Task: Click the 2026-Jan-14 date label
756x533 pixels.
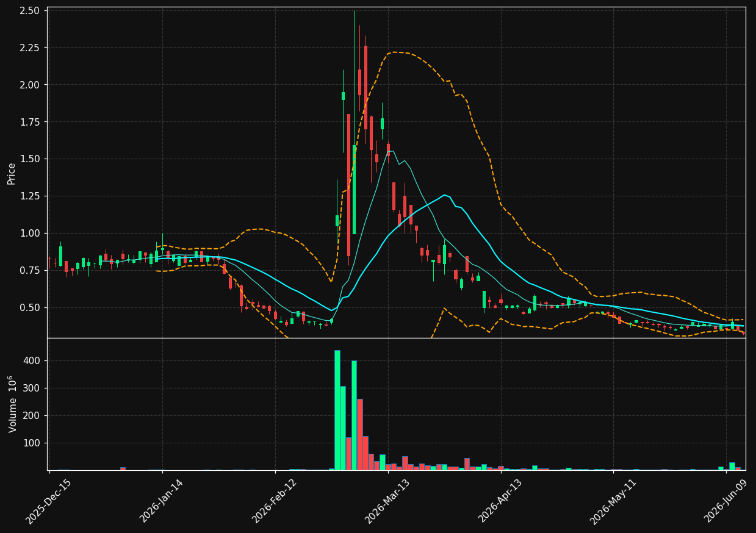Action: 161,501
